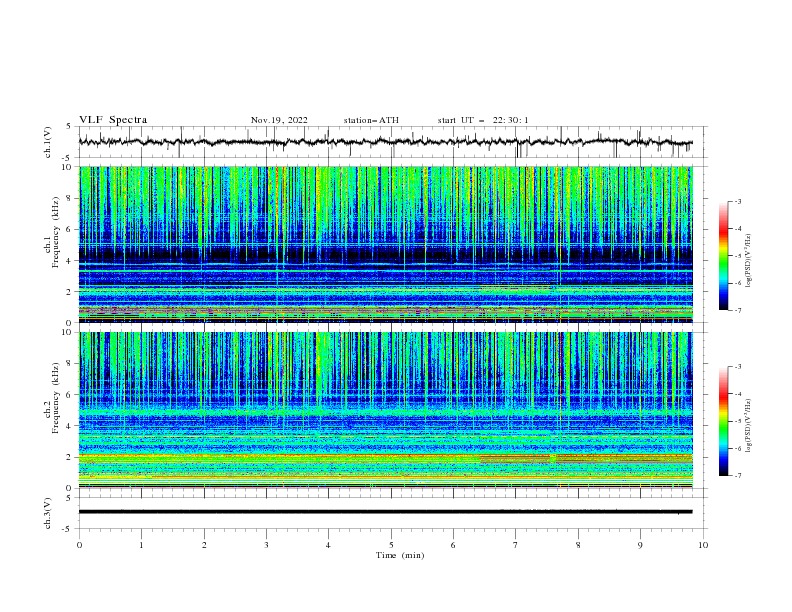
Task: Click the ch.1 spectrogram panel
Action: pos(386,244)
